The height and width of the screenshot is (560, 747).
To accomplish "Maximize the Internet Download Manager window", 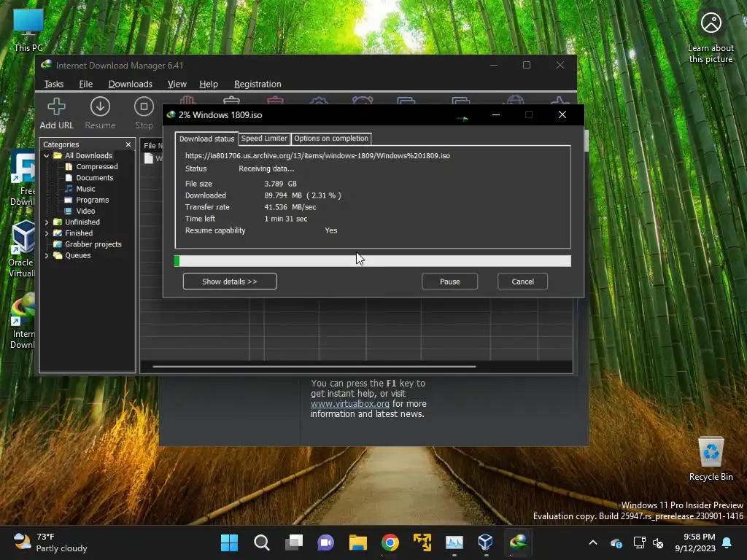I will pyautogui.click(x=527, y=65).
